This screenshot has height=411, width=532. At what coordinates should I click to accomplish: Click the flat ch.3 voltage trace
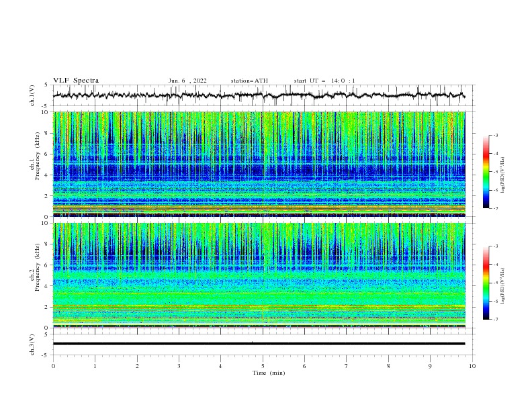pyautogui.click(x=259, y=344)
